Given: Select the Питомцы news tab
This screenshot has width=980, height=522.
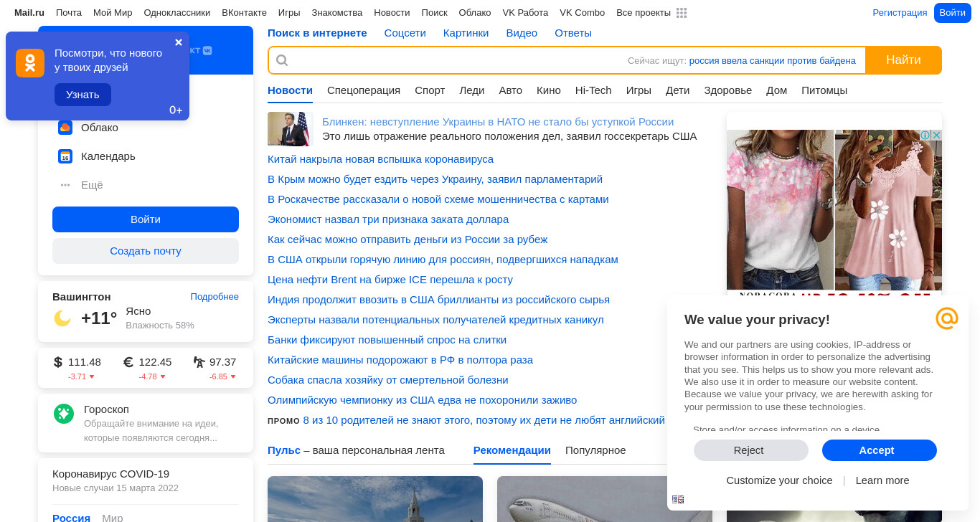Looking at the screenshot, I should (824, 90).
